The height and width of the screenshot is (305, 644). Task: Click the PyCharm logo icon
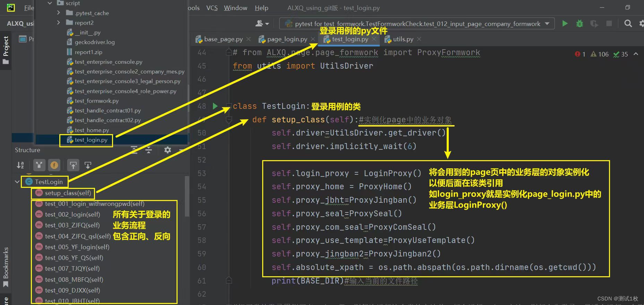[x=11, y=8]
